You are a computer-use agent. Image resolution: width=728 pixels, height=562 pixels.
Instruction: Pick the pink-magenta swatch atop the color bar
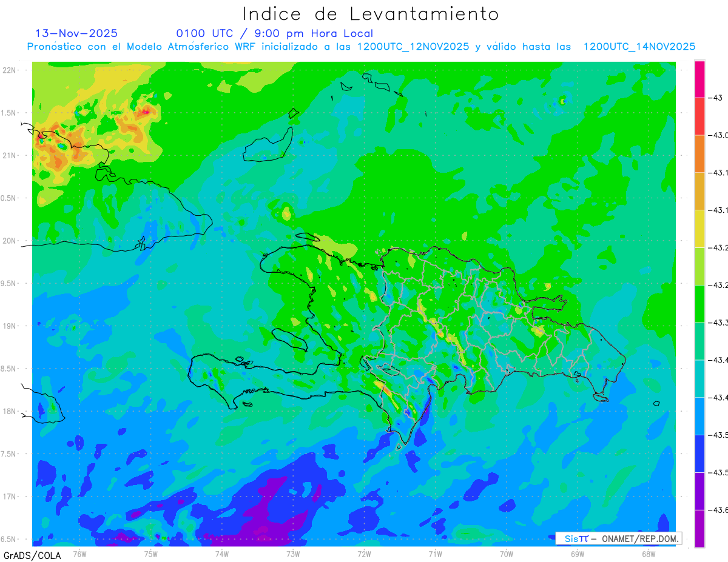point(699,79)
